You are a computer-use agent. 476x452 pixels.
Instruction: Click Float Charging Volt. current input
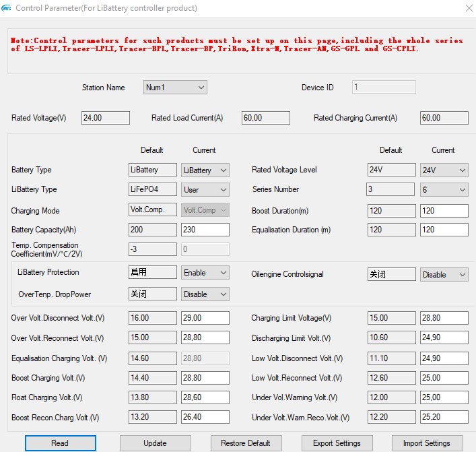click(205, 398)
